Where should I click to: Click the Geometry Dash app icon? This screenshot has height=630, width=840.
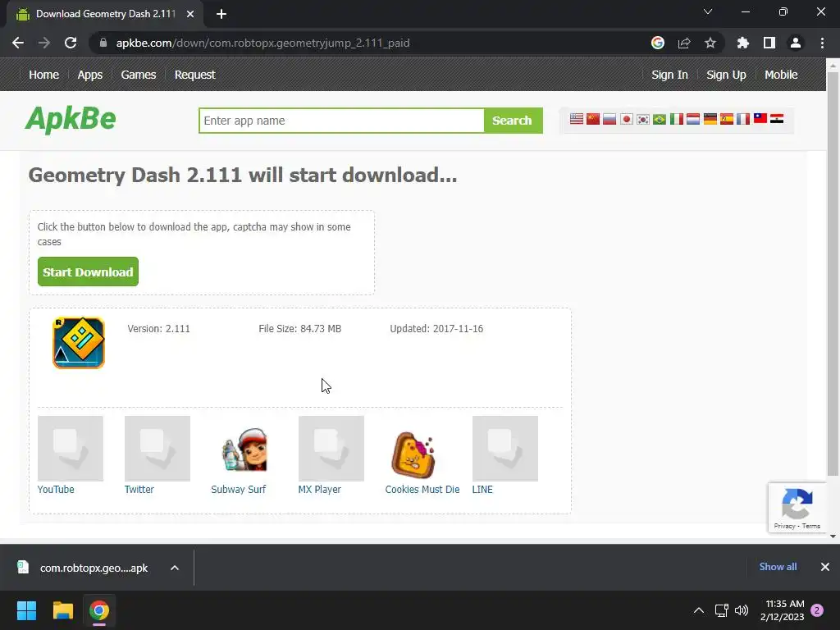pos(79,343)
